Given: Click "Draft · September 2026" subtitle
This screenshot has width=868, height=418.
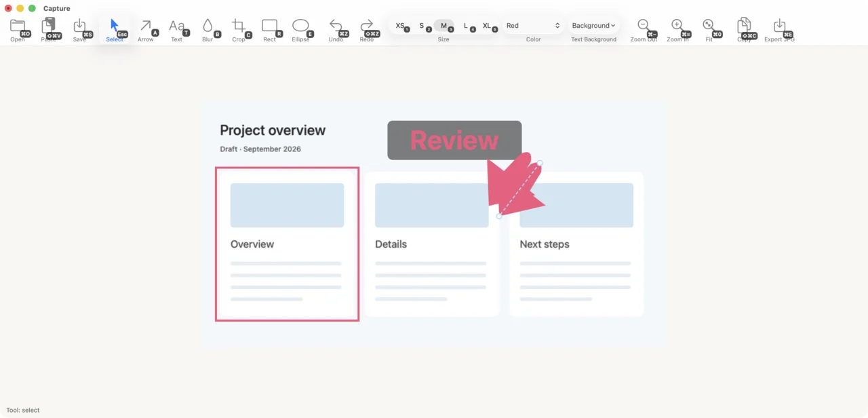Looking at the screenshot, I should click(260, 149).
